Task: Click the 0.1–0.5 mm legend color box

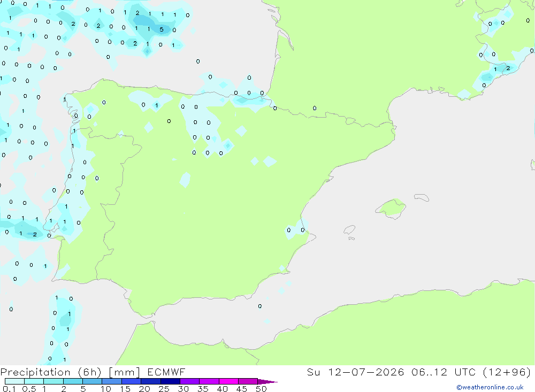Action: [x=14, y=381]
